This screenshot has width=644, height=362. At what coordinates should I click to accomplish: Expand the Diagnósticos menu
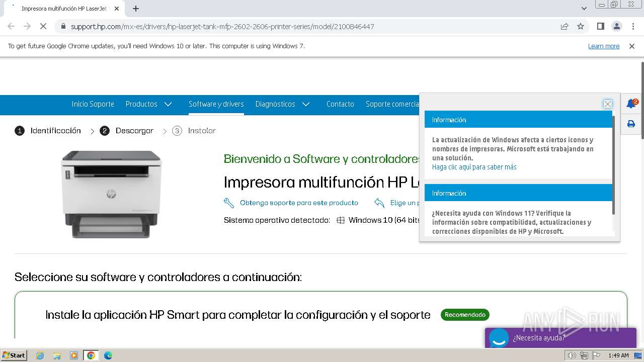(x=282, y=104)
